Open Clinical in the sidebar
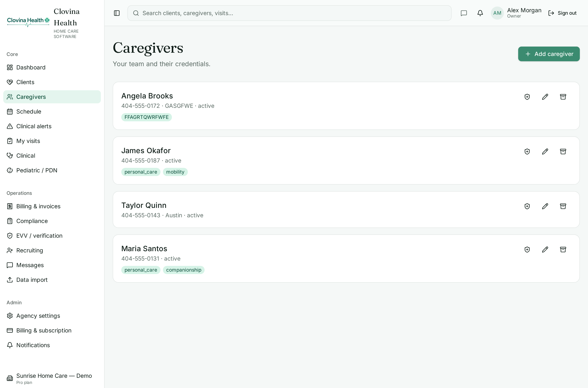588x388 pixels. pyautogui.click(x=52, y=156)
